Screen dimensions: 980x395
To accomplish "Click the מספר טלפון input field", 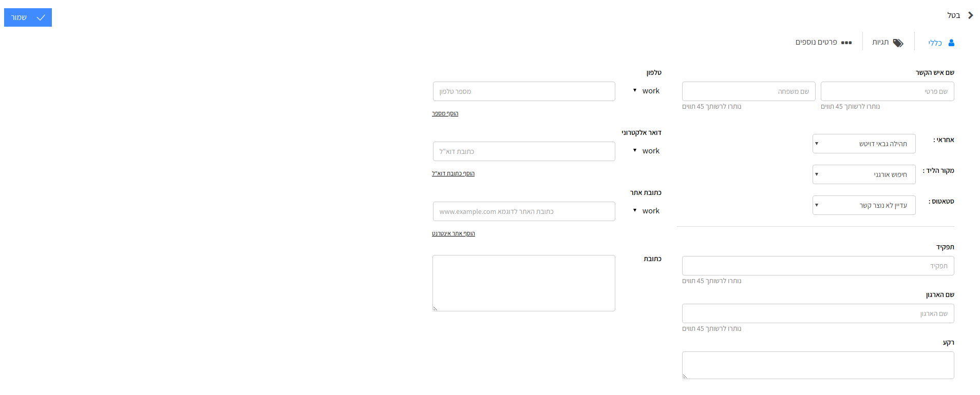I will [x=524, y=91].
